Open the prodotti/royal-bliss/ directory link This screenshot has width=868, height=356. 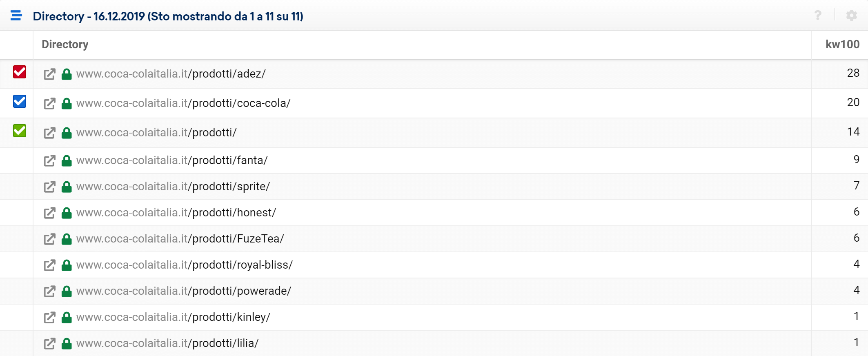pyautogui.click(x=184, y=265)
